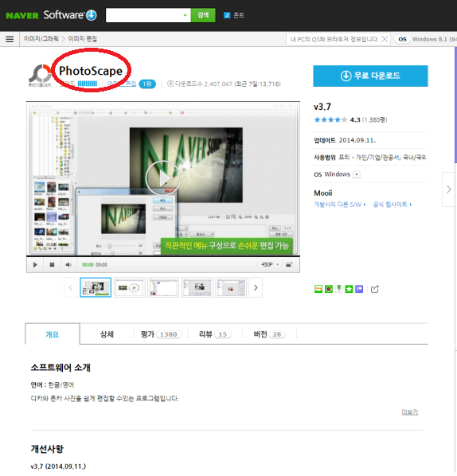457x476 pixels.
Task: Select the fifth screenshot thumbnail
Action: tap(231, 287)
